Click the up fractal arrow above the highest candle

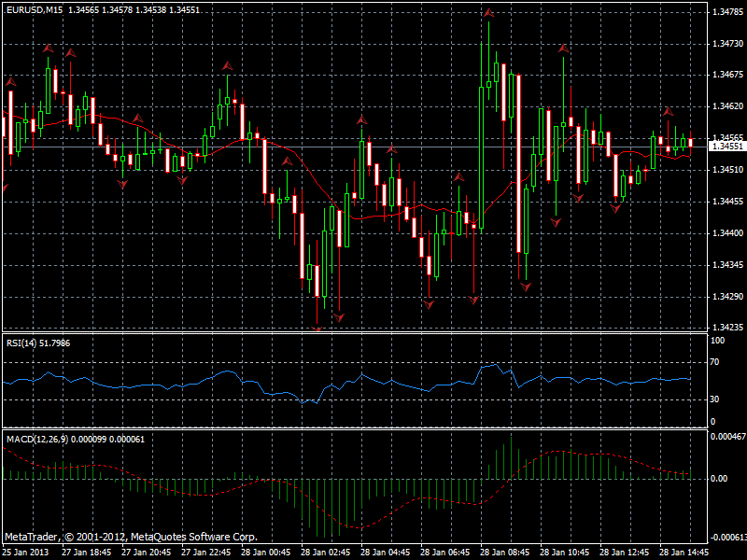tap(488, 13)
